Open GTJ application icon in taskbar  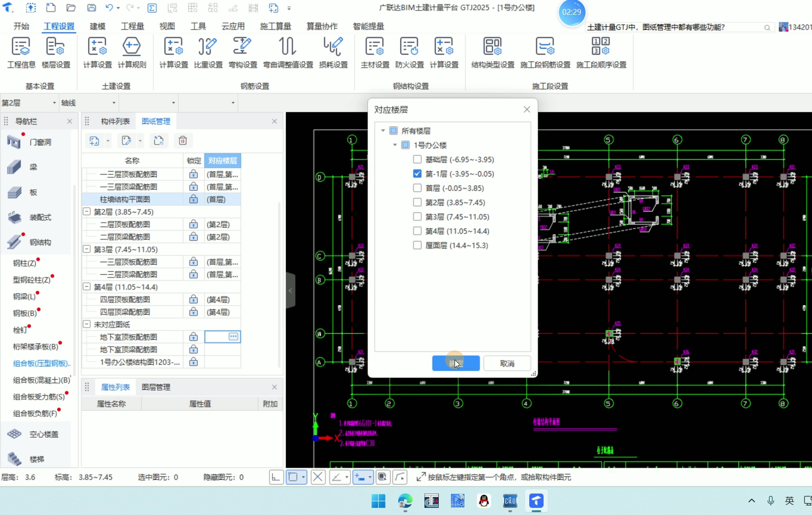[x=536, y=501]
